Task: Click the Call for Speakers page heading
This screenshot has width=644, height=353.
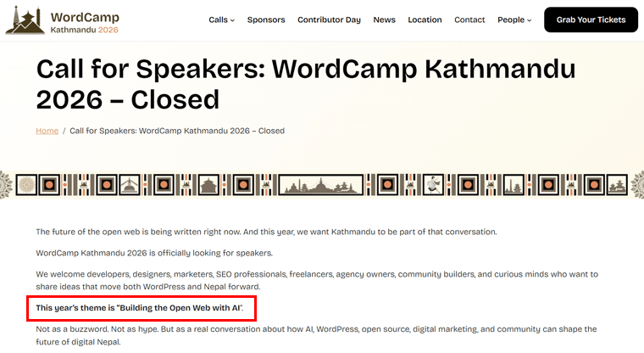Action: tap(306, 84)
